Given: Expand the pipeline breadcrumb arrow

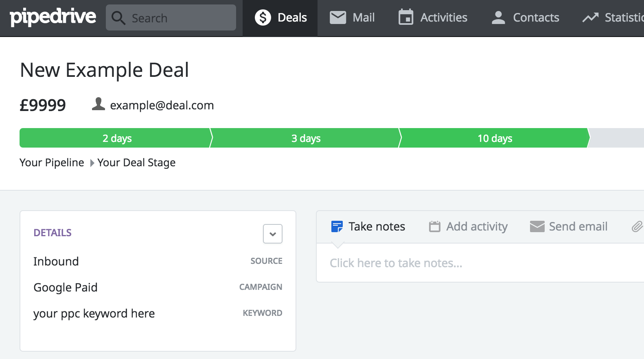Looking at the screenshot, I should (92, 163).
